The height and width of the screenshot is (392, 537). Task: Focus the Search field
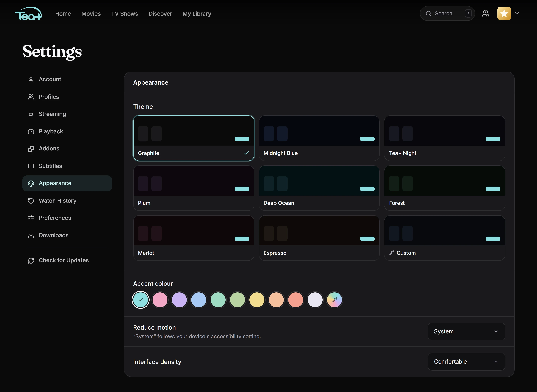click(x=447, y=14)
